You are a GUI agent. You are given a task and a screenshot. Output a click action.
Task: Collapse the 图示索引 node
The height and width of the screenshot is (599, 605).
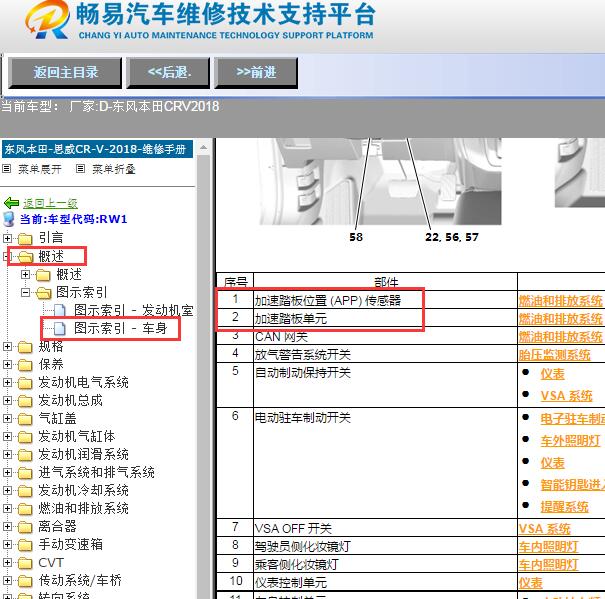25,293
